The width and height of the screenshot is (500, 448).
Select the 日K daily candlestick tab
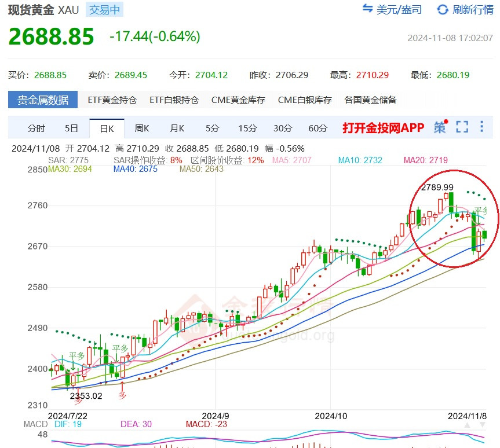[x=107, y=128]
